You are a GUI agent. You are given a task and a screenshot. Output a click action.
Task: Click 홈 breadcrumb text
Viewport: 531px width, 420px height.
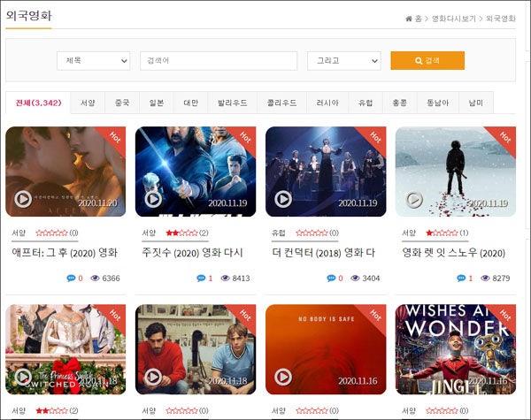[419, 19]
